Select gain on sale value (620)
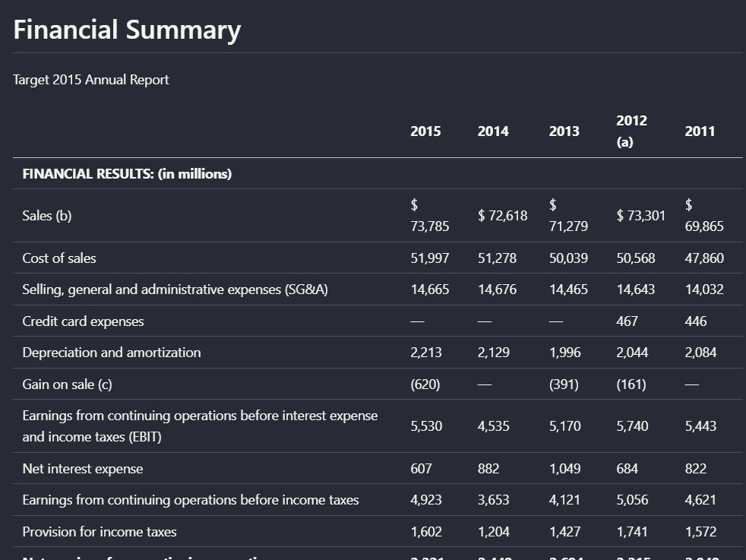The height and width of the screenshot is (560, 746). (x=425, y=384)
